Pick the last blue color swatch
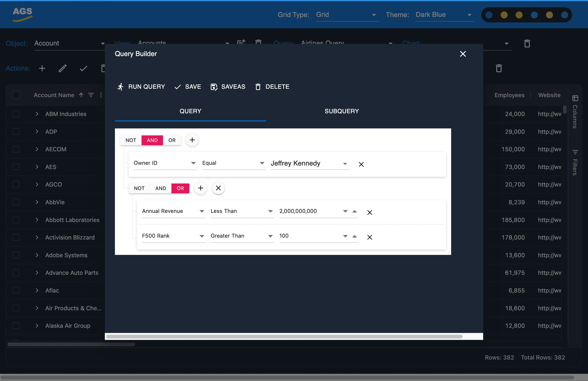The image size is (588, 381). [x=564, y=15]
